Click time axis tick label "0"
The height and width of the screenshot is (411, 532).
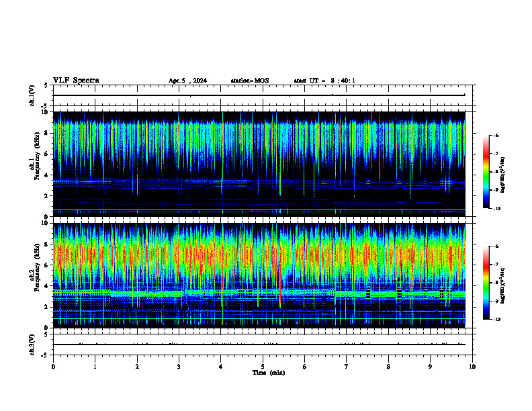coord(53,367)
